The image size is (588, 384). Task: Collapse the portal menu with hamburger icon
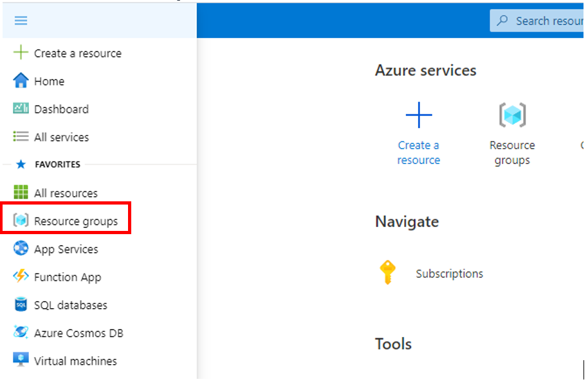(21, 21)
